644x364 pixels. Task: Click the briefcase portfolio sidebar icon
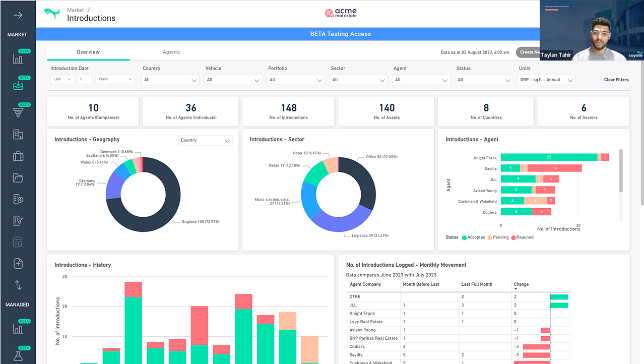[18, 156]
